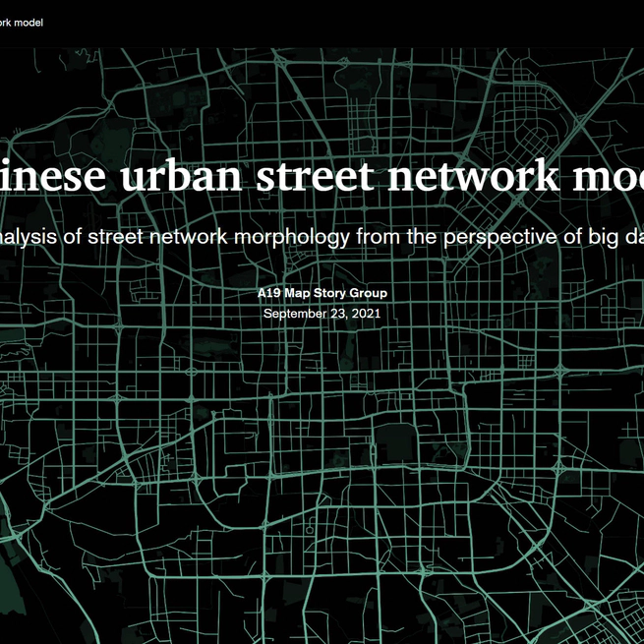Click the subtitle about street network morphology
The image size is (644, 644).
[322, 237]
